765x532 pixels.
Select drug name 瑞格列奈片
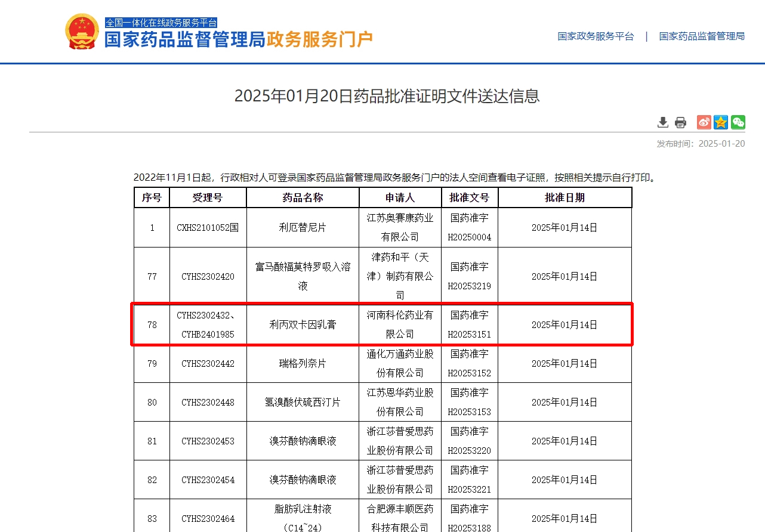(303, 364)
